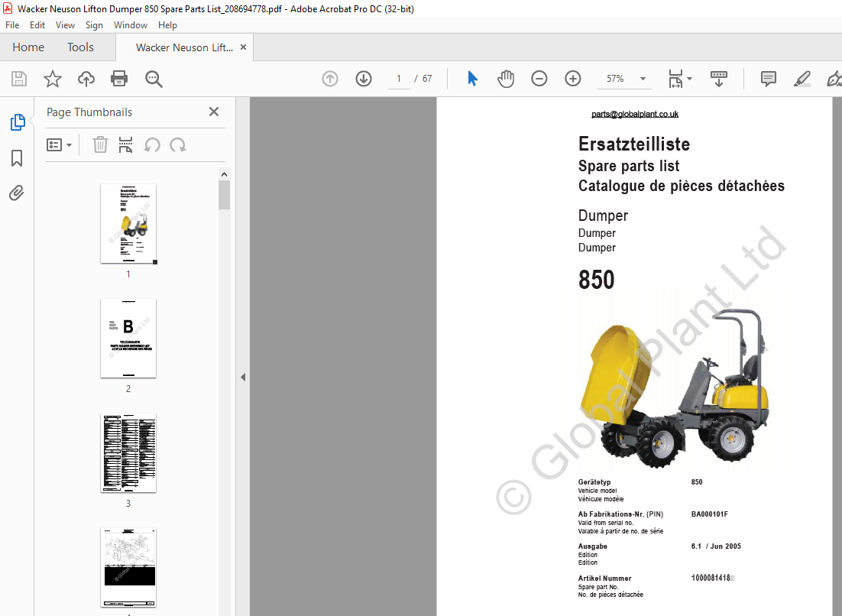
Task: Click the Save file icon
Action: click(x=19, y=79)
